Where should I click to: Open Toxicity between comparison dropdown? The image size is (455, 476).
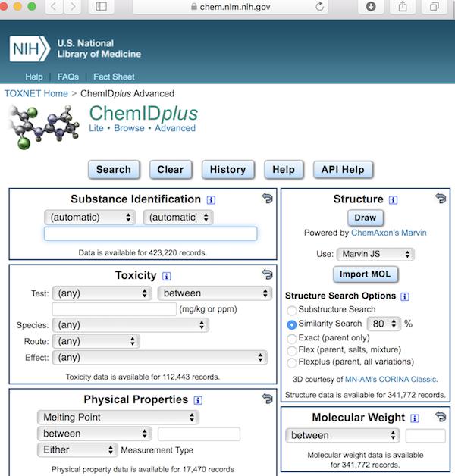click(x=215, y=293)
